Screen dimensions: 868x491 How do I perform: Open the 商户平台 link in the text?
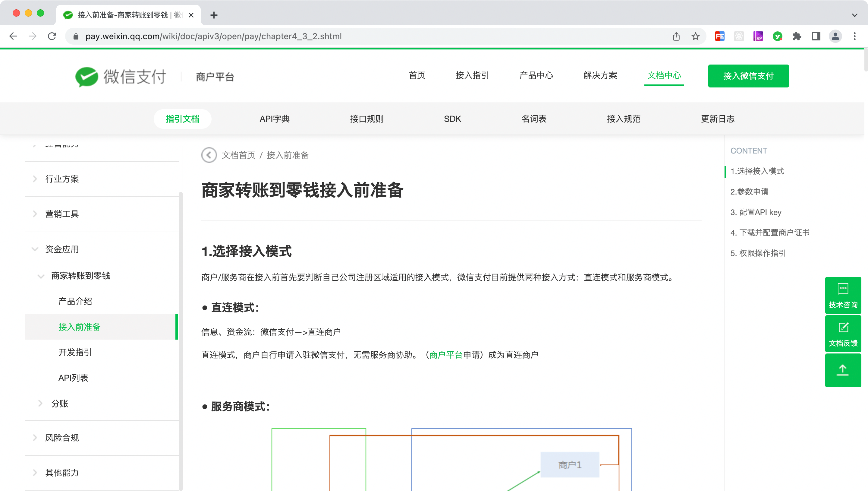click(x=445, y=355)
